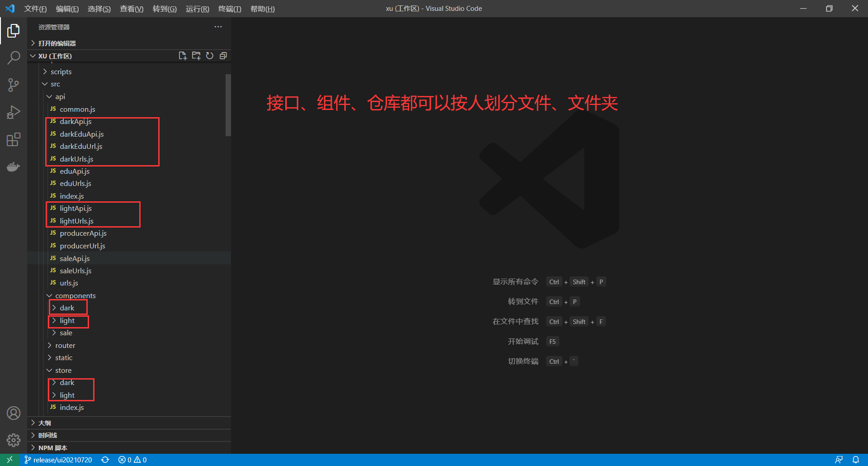Open urls.js file
The width and height of the screenshot is (868, 466).
tap(129, 283)
